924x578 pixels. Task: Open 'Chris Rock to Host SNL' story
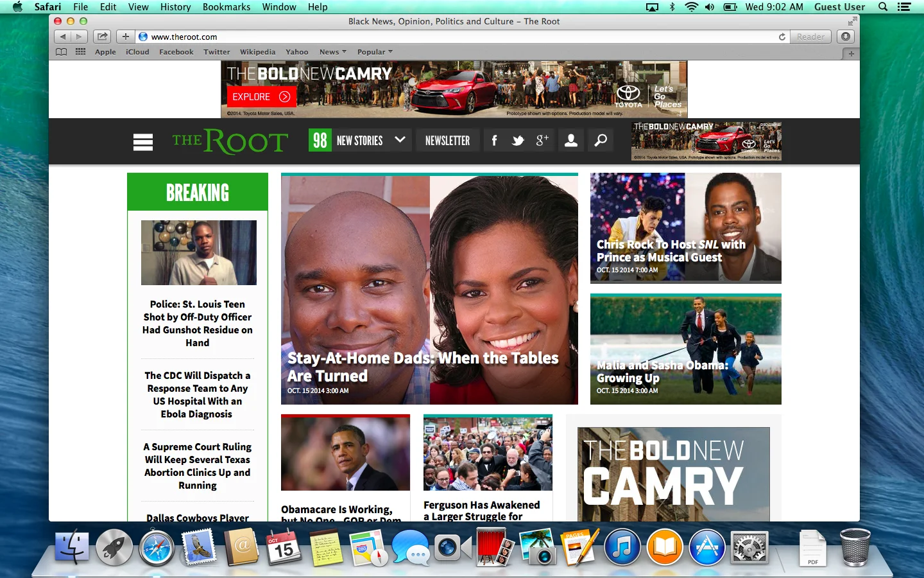click(x=671, y=250)
